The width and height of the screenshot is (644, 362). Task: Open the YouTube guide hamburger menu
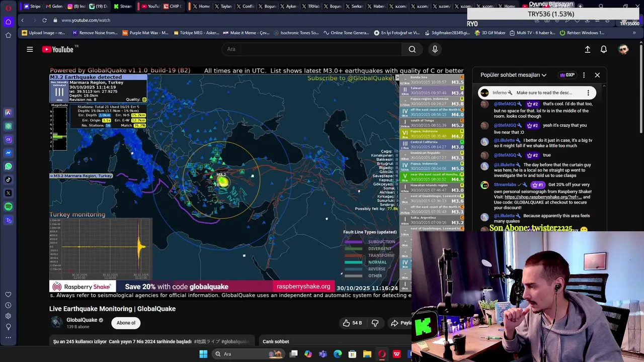pyautogui.click(x=30, y=49)
